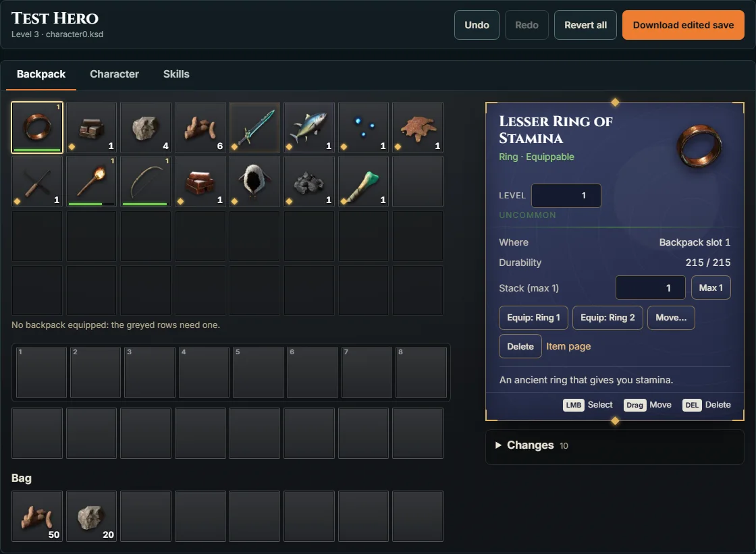Select the green-tipped bone club item
The image size is (756, 554).
click(364, 182)
